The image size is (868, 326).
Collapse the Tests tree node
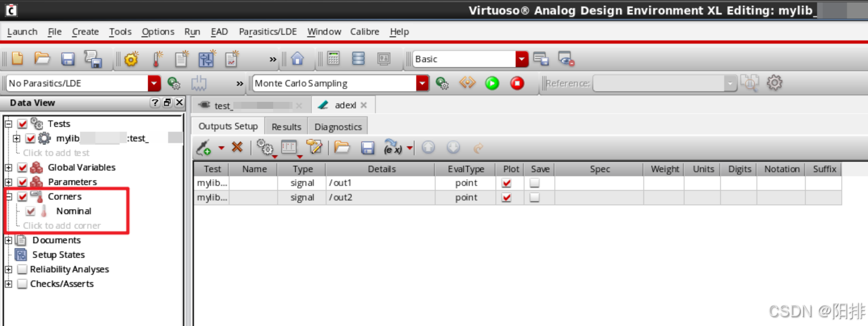9,124
